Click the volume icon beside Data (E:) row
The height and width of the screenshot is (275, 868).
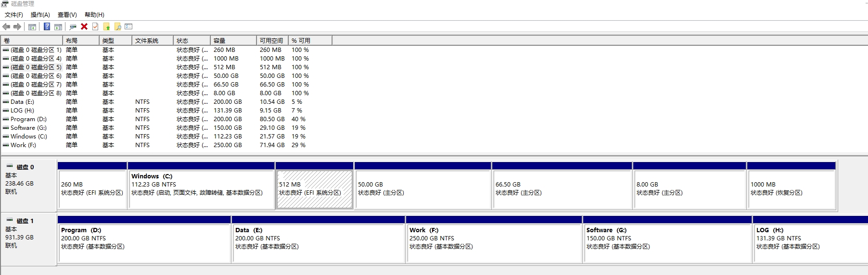pos(6,102)
